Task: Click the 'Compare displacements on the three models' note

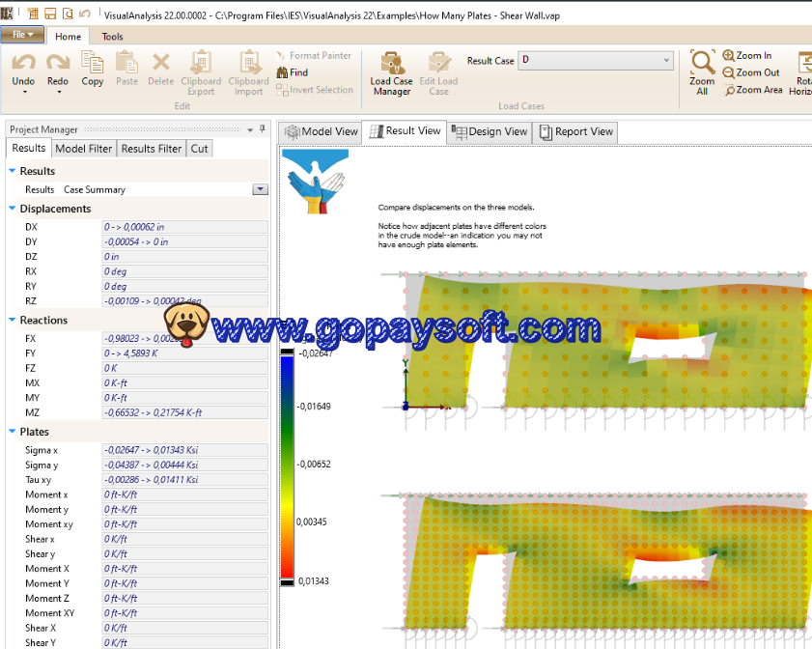Action: tap(457, 208)
